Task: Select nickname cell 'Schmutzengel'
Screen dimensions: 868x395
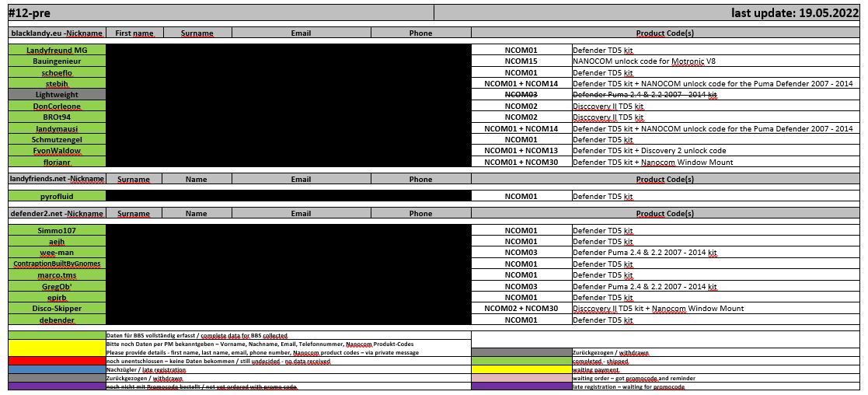Action: 57,140
